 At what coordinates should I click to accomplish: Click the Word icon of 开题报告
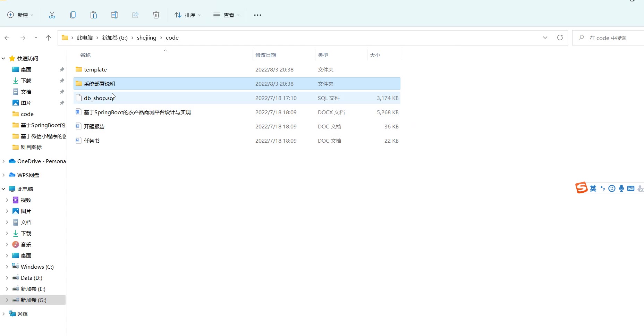[79, 126]
